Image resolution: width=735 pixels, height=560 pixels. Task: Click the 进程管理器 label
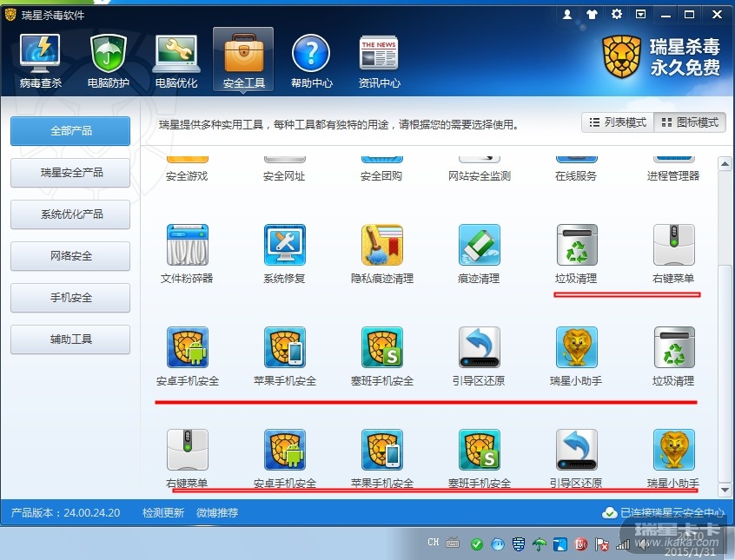pyautogui.click(x=673, y=176)
